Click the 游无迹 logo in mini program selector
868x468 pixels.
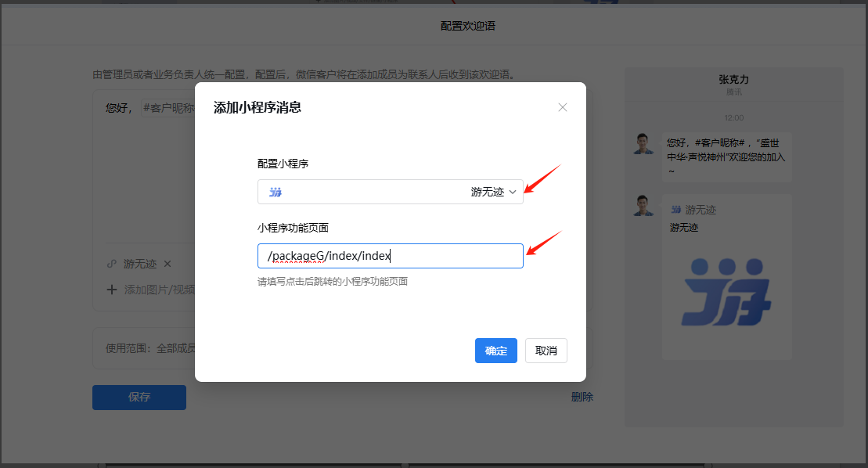click(276, 193)
